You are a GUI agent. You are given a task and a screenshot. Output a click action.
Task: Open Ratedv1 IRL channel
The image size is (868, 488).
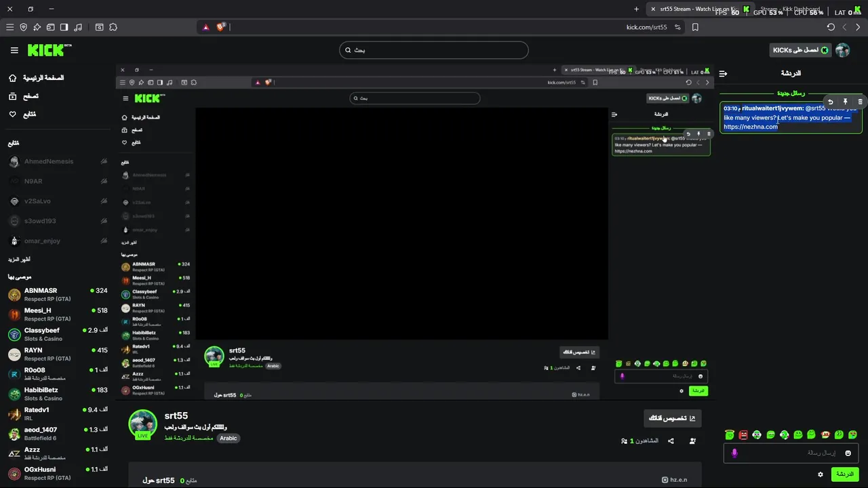pos(58,414)
